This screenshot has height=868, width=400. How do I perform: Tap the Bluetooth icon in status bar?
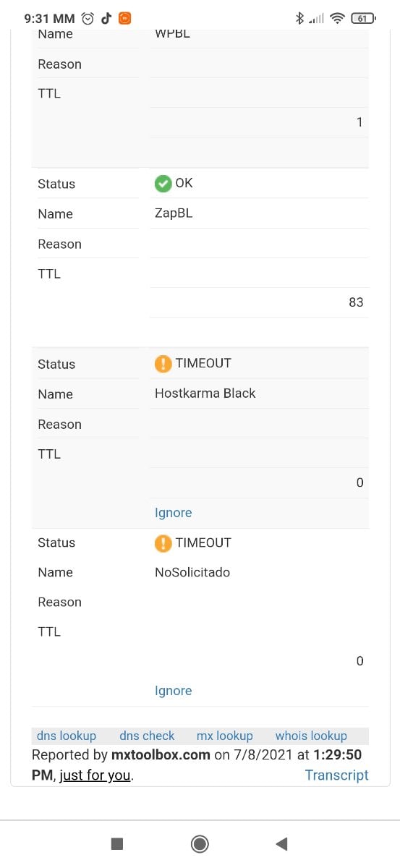point(299,19)
